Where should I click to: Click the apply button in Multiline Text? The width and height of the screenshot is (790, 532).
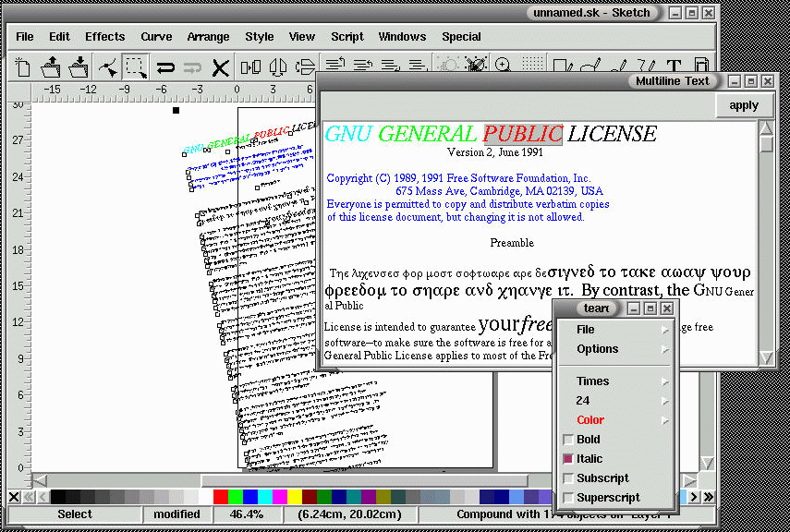(744, 106)
